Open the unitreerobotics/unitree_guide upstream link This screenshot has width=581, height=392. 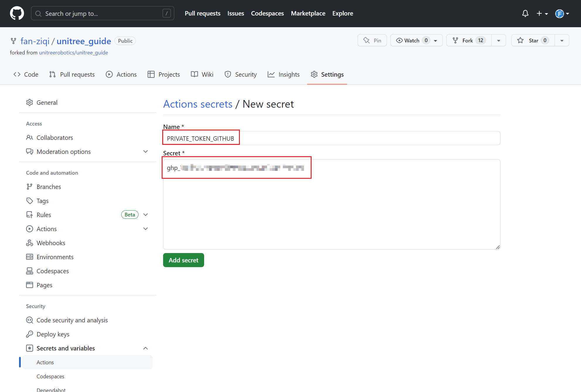click(74, 53)
